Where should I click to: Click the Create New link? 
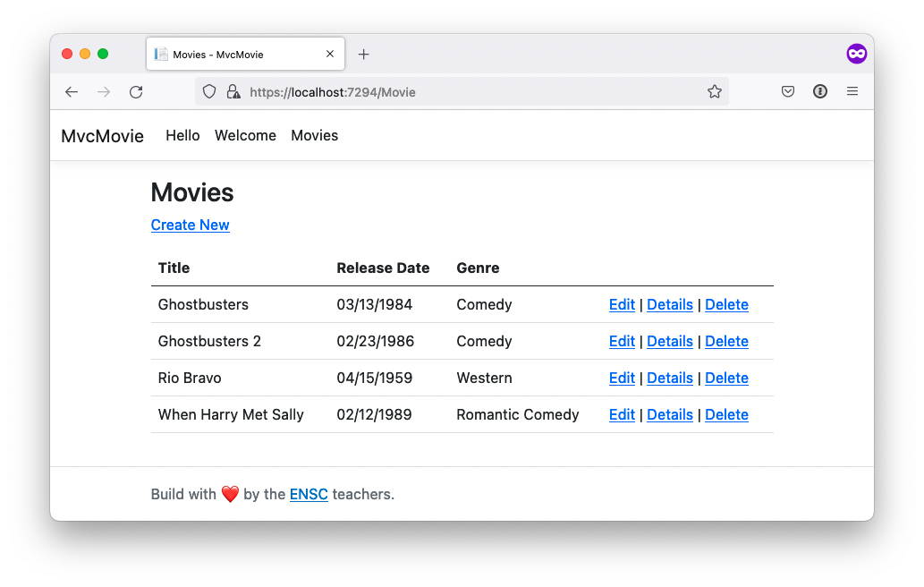pos(190,225)
